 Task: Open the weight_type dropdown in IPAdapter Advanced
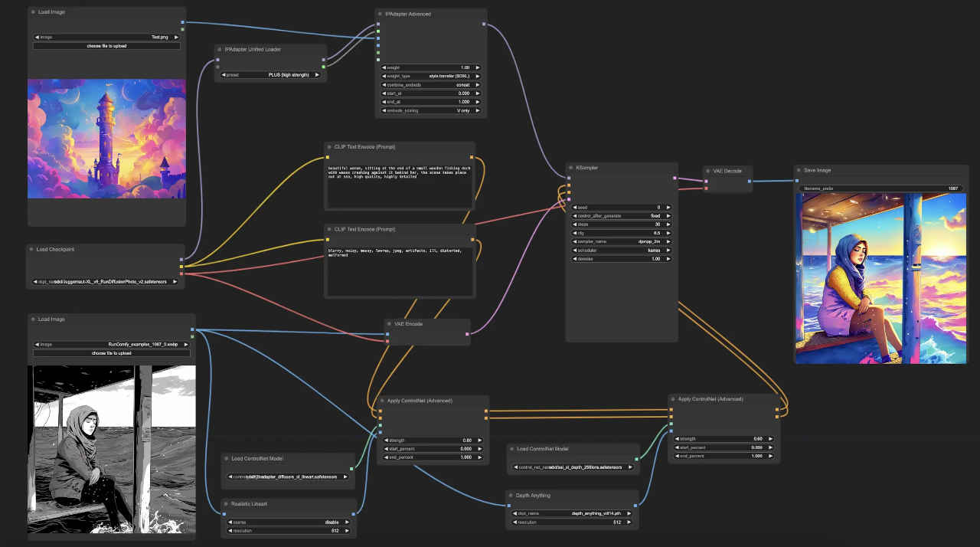431,76
